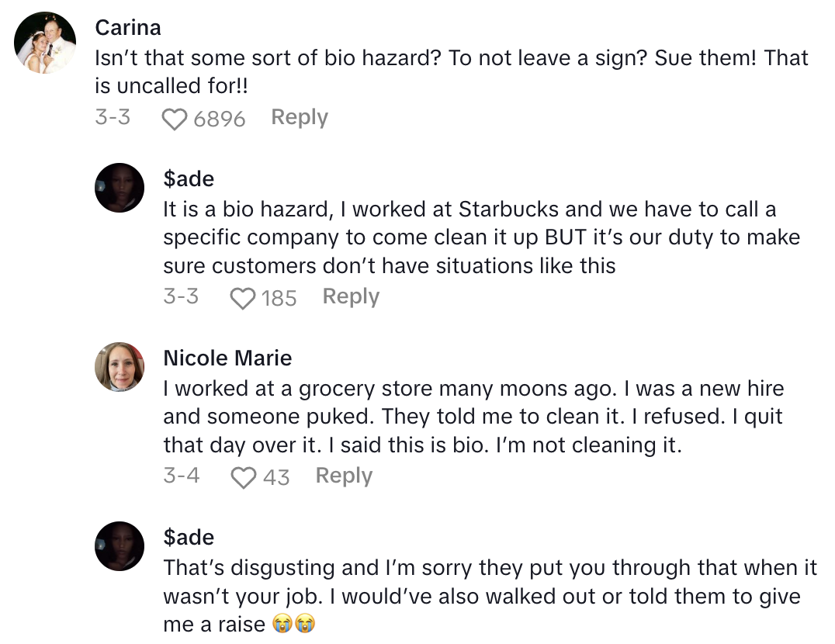The height and width of the screenshot is (644, 835).
Task: Like Carina's bio hazard comment
Action: (175, 119)
